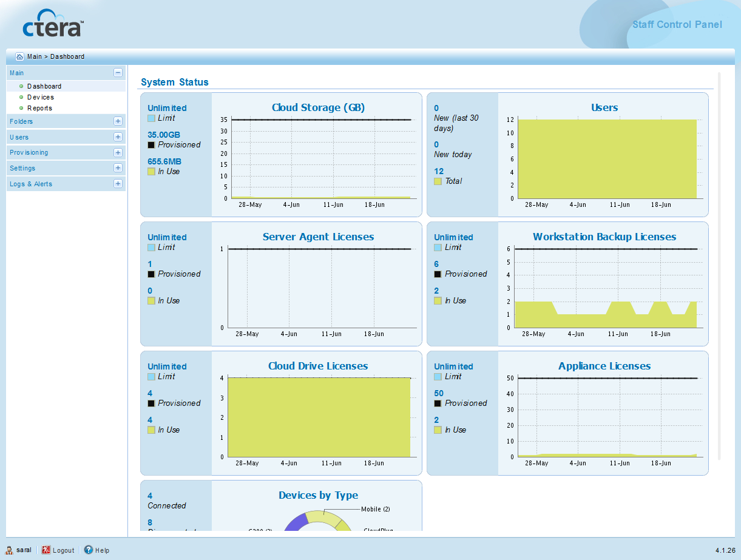Click the Staff Control Panel heading

point(677,25)
